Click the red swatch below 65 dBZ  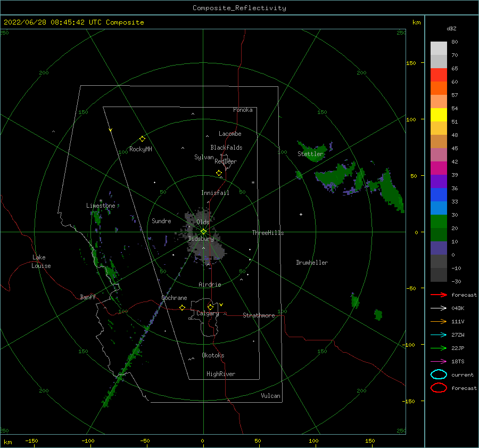pos(439,75)
